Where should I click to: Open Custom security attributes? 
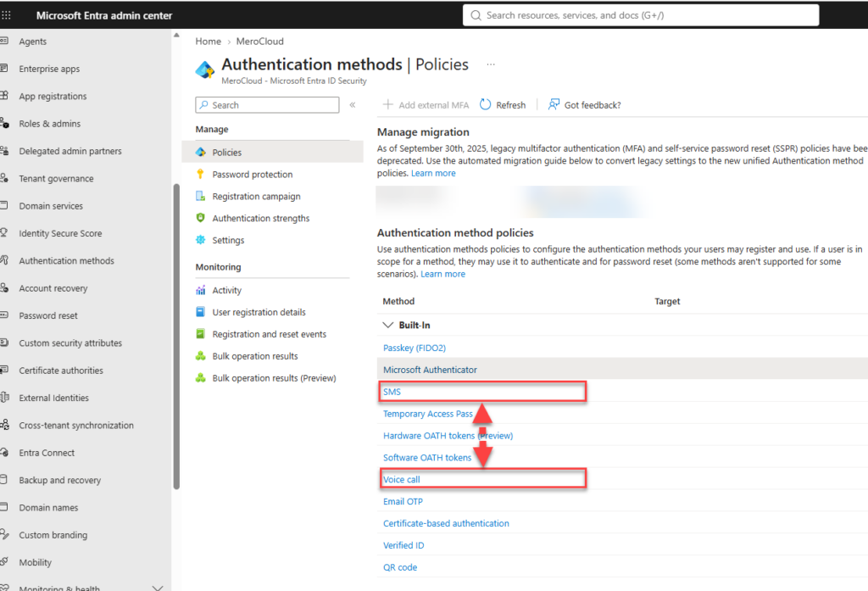point(70,343)
